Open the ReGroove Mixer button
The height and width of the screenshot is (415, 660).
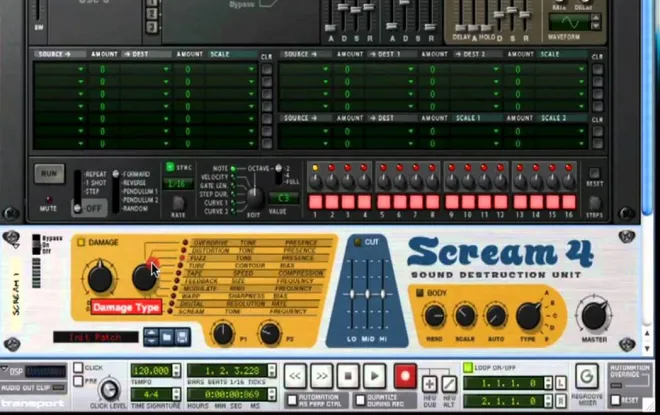(587, 376)
